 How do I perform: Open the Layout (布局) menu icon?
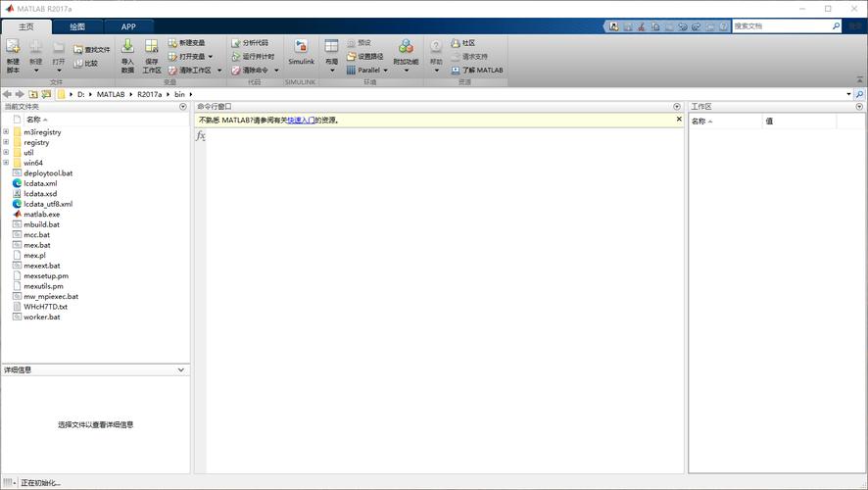pyautogui.click(x=331, y=47)
